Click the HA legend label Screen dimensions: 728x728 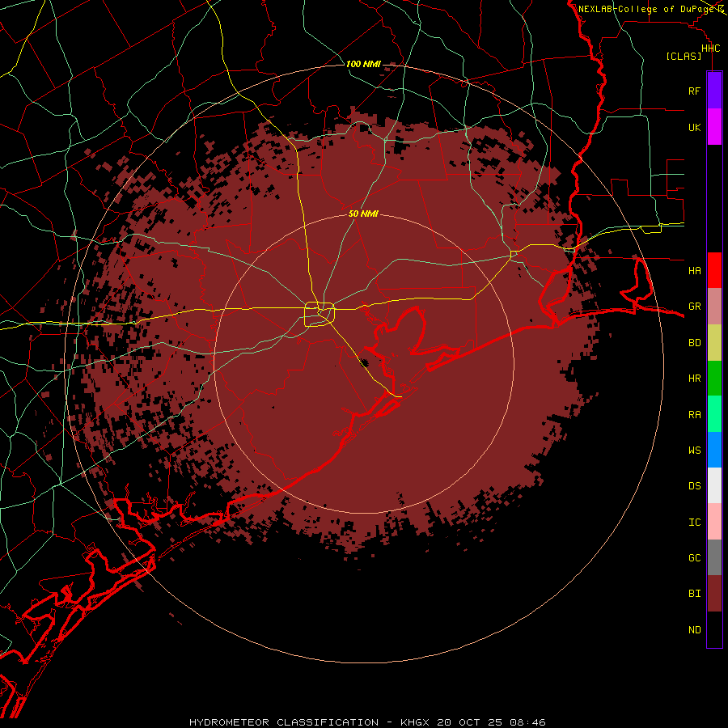tap(694, 270)
